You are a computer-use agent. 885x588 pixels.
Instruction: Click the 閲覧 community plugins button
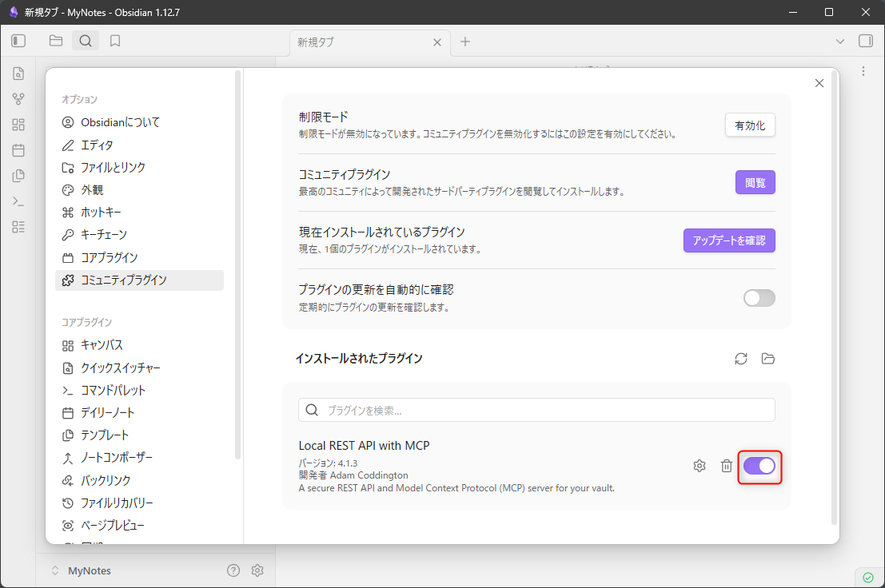[x=755, y=182]
